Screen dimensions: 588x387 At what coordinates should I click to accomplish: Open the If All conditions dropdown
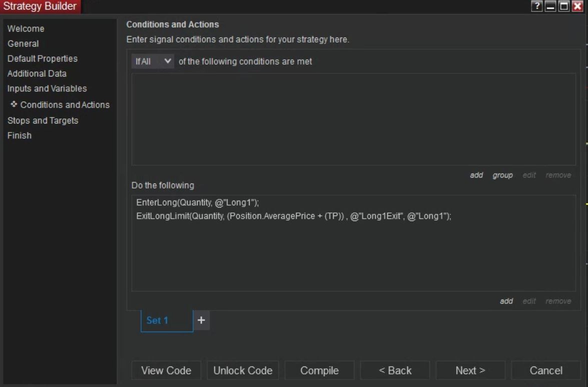coord(153,61)
